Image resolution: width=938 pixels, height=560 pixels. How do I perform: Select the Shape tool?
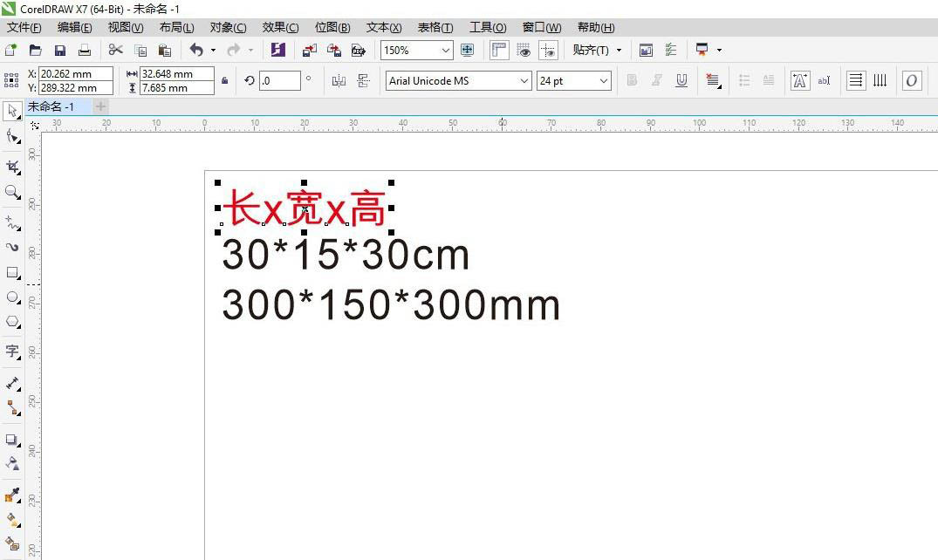[x=13, y=137]
